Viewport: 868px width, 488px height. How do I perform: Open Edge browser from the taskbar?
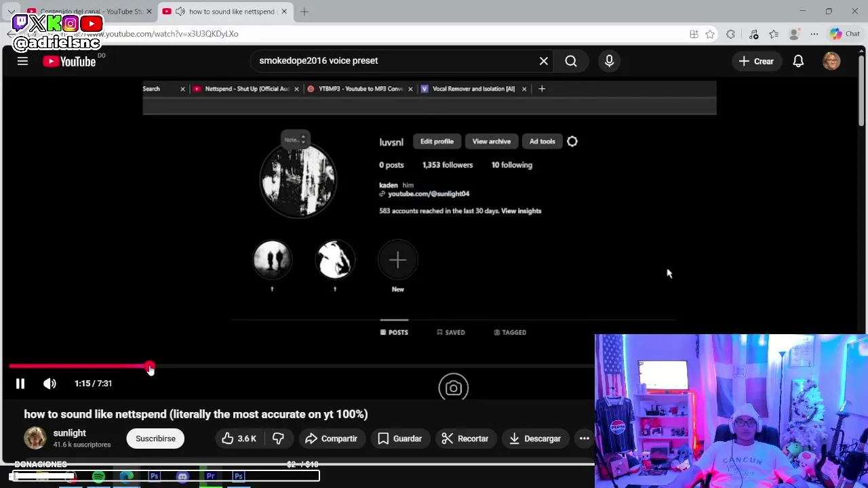(127, 476)
